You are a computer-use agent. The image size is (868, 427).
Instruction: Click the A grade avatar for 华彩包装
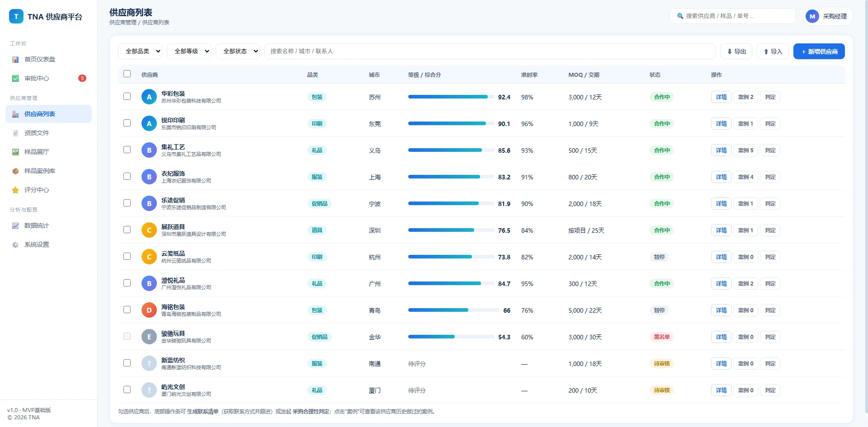[149, 97]
